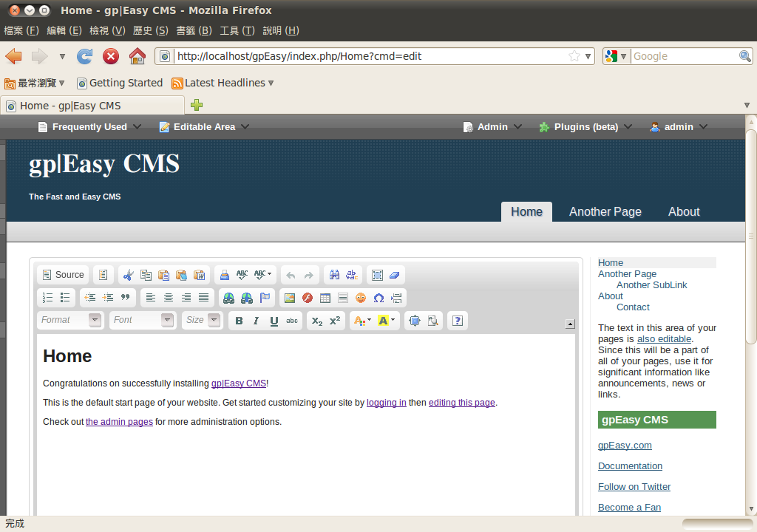The image size is (757, 532).
Task: Toggle Underline formatting
Action: coord(274,321)
